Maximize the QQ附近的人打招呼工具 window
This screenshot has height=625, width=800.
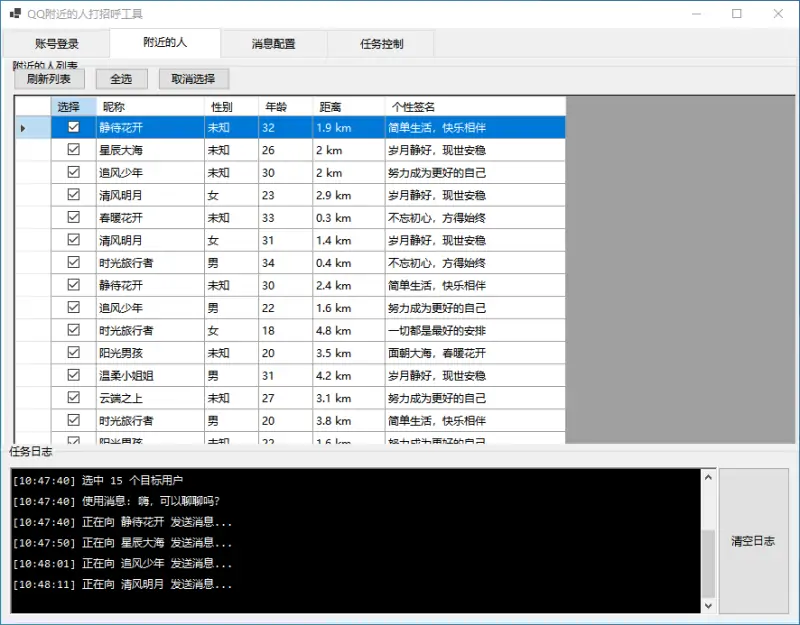736,14
